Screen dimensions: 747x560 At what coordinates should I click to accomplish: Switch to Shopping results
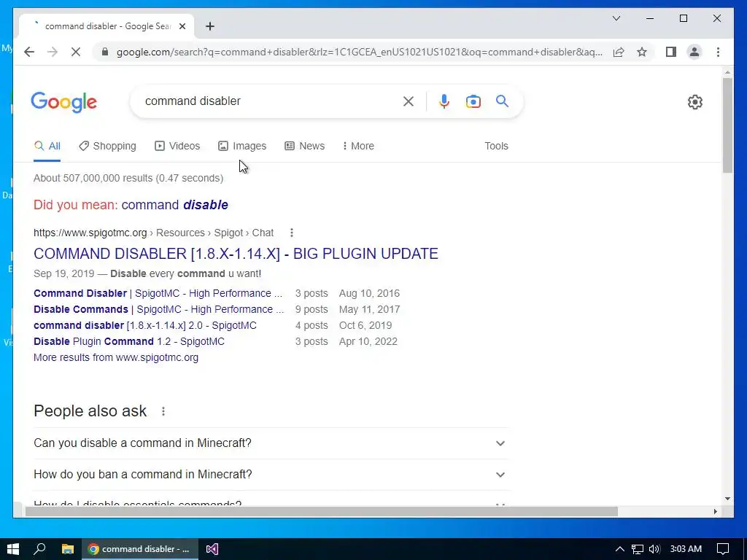(108, 146)
